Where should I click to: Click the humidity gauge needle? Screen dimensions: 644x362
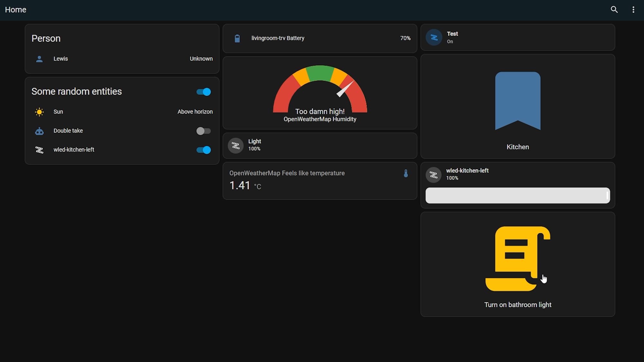click(x=345, y=89)
